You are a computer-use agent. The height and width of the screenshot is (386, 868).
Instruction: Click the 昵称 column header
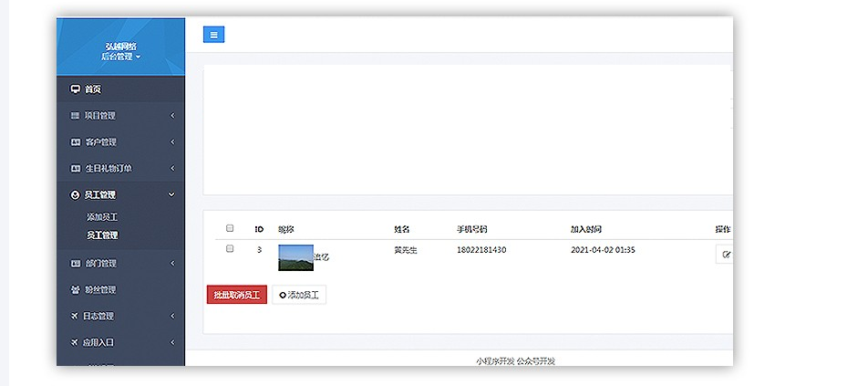(285, 229)
